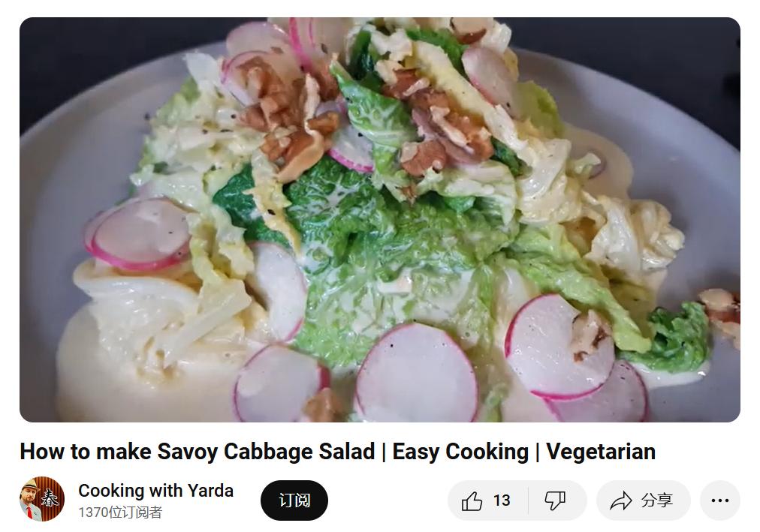The image size is (760, 532).
Task: Open the three-dot more actions menu
Action: (x=719, y=500)
